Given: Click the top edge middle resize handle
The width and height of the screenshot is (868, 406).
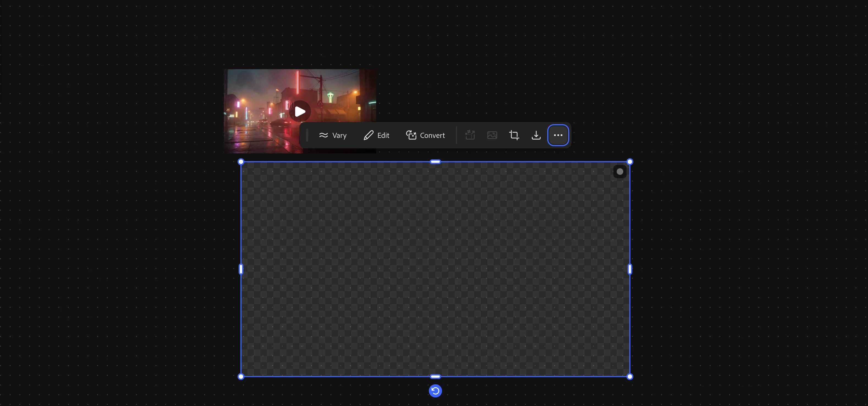Looking at the screenshot, I should [x=435, y=162].
